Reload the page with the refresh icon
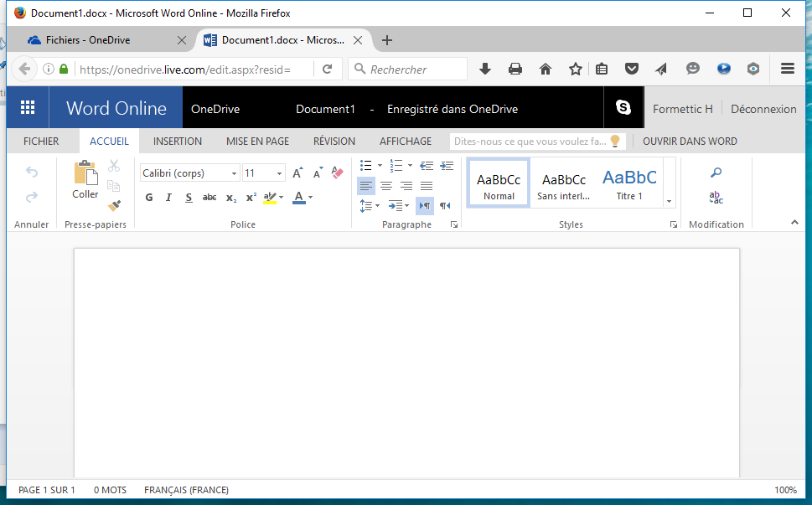This screenshot has width=812, height=505. [x=328, y=69]
